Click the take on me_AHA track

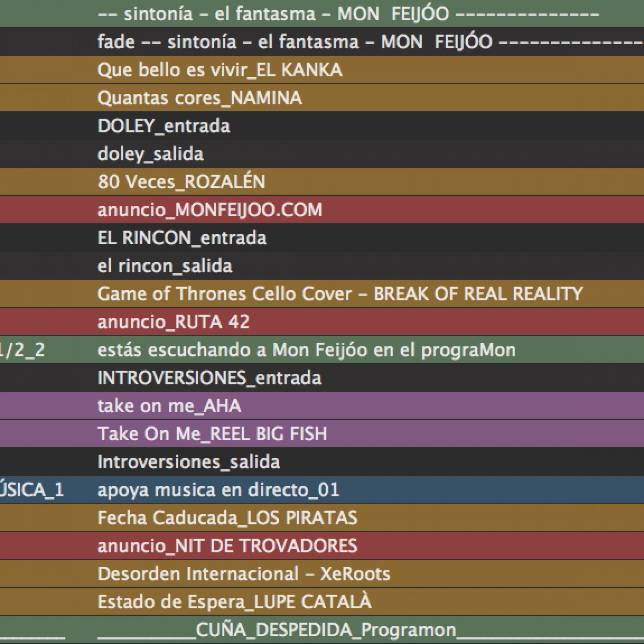169,406
